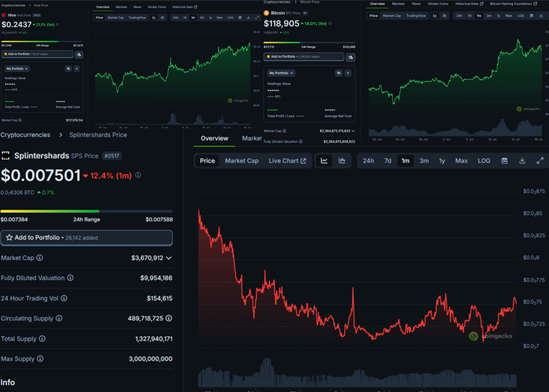
Task: Select candlestick chart icon in Hive panel
Action: [x=162, y=17]
